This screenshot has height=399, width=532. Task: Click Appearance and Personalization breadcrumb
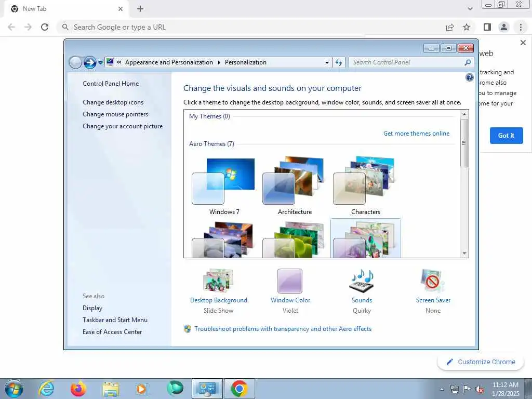click(169, 62)
